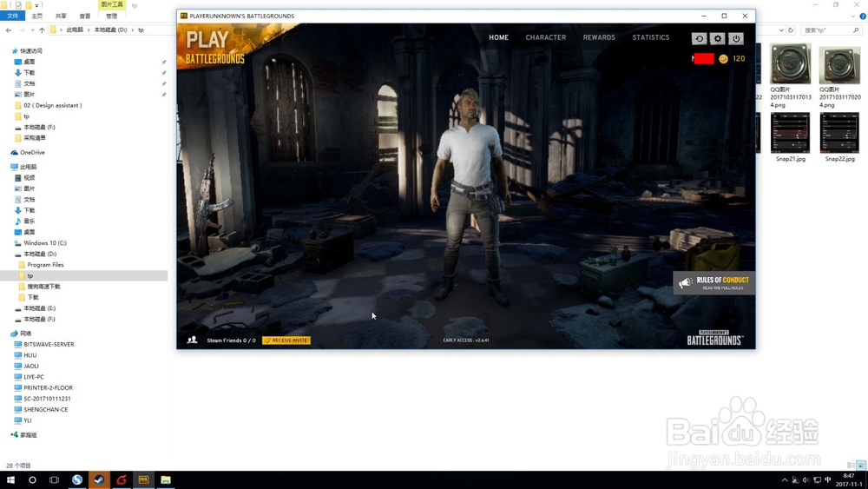Select OneDrive in the navigation pane
This screenshot has width=868, height=489.
tap(32, 152)
